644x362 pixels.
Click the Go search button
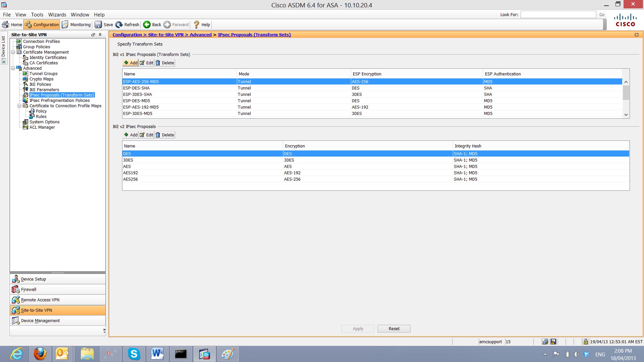click(602, 14)
